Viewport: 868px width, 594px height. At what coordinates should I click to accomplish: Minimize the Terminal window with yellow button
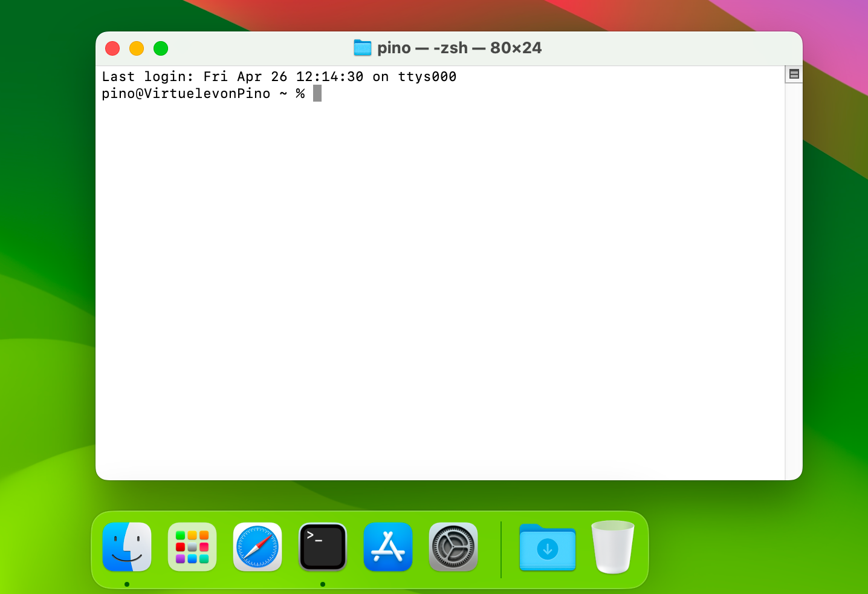(137, 48)
